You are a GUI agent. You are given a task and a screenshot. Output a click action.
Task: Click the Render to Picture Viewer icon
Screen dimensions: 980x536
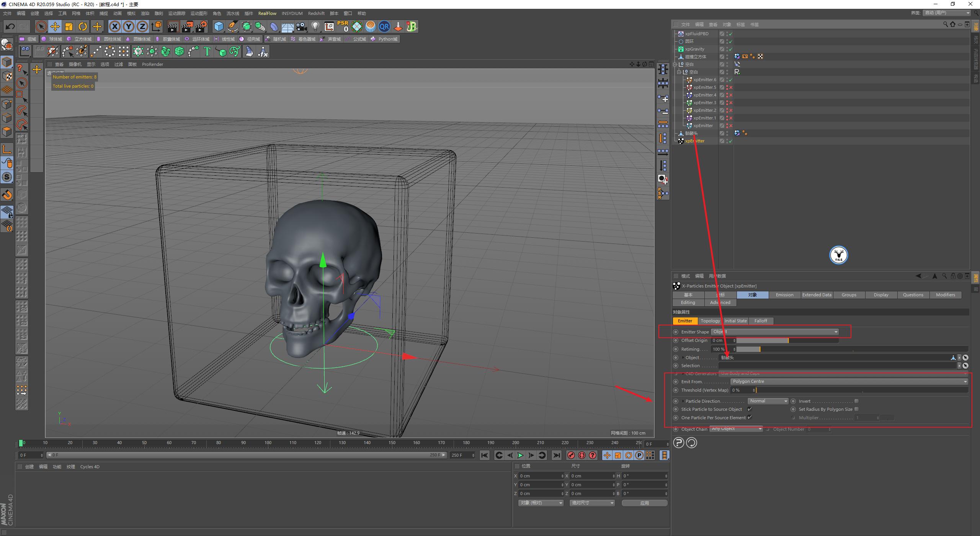pos(187,26)
